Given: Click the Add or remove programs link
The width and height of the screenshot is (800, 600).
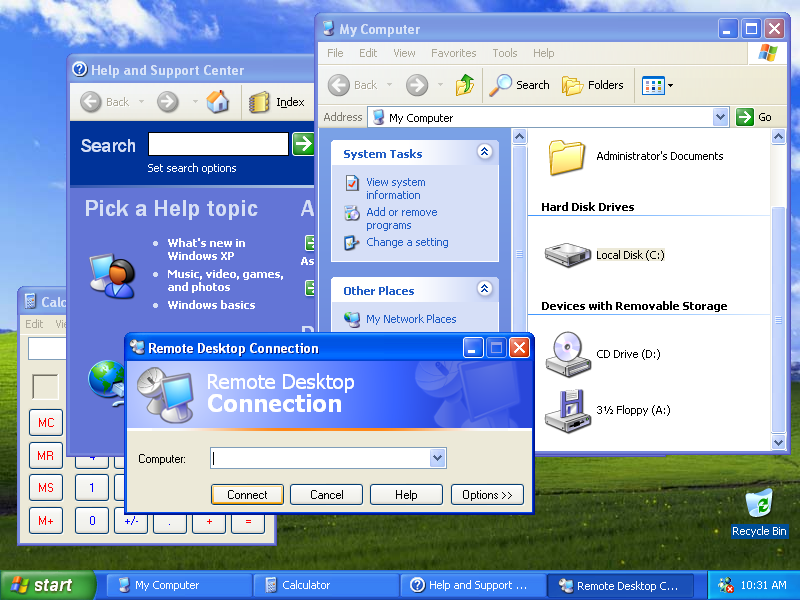Looking at the screenshot, I should click(x=402, y=218).
